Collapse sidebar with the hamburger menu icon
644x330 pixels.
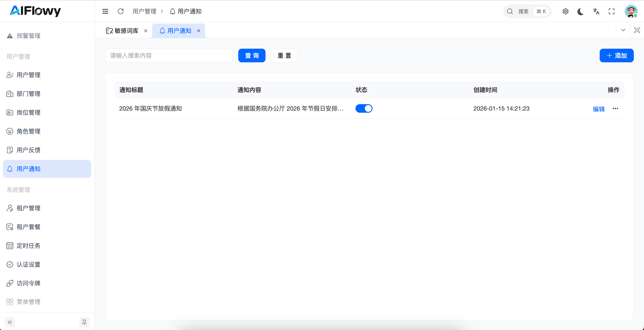click(105, 11)
